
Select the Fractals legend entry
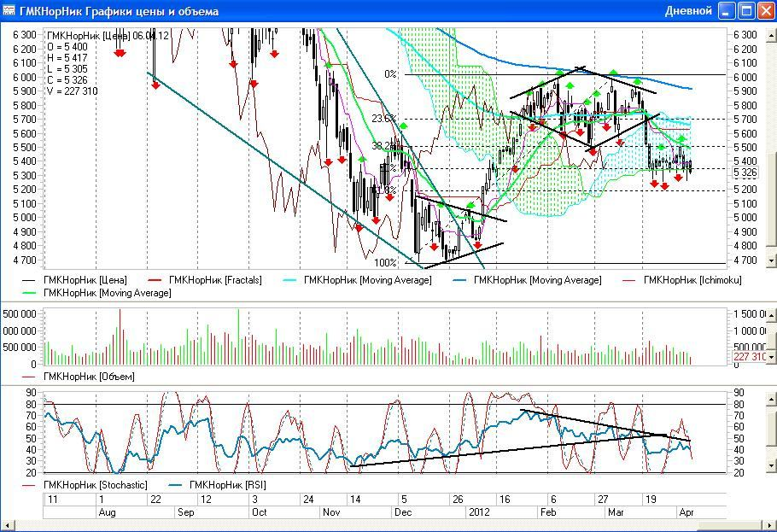[x=215, y=279]
